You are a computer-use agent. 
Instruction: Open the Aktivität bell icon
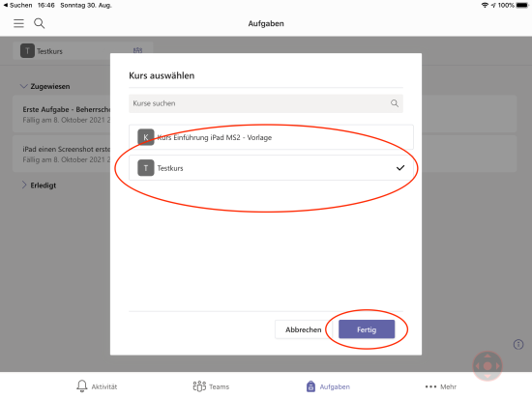(82, 386)
